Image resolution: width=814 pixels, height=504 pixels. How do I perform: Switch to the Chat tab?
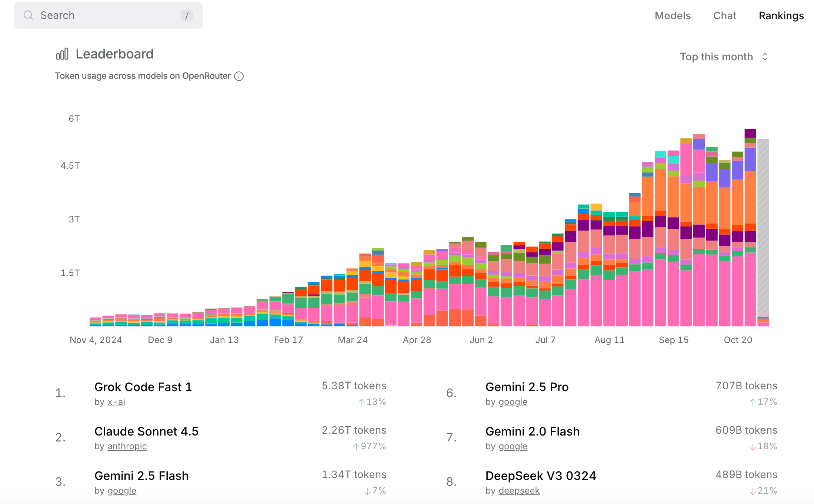(725, 16)
